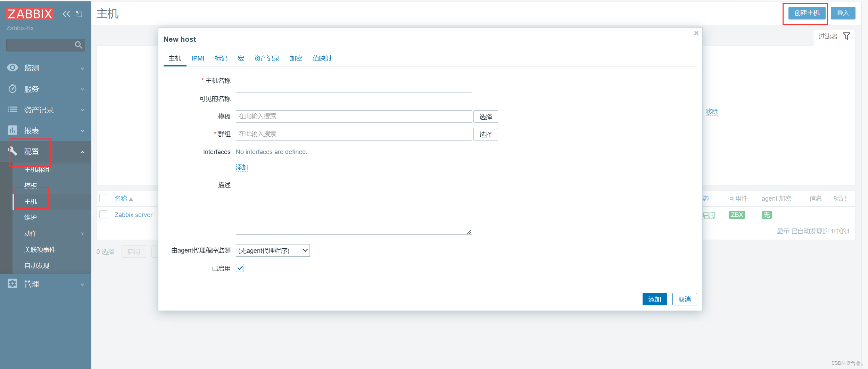The height and width of the screenshot is (369, 868).
Task: Click the wrench icon for 配置
Action: click(13, 151)
